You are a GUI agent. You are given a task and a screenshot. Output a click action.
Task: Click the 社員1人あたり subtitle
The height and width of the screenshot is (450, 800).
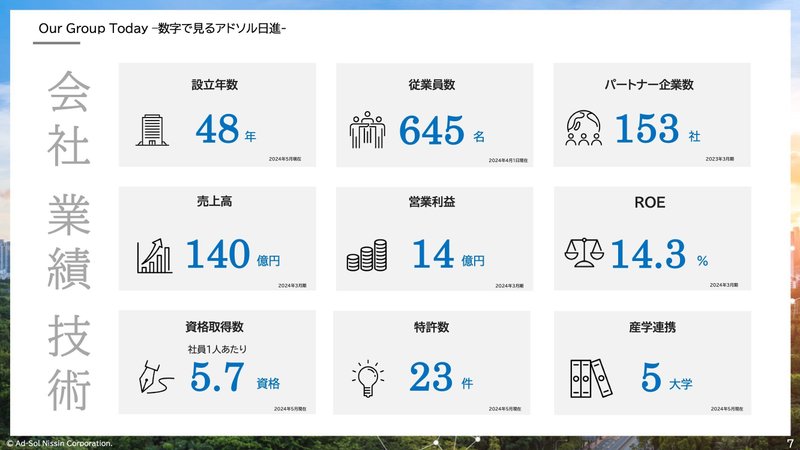click(x=217, y=349)
